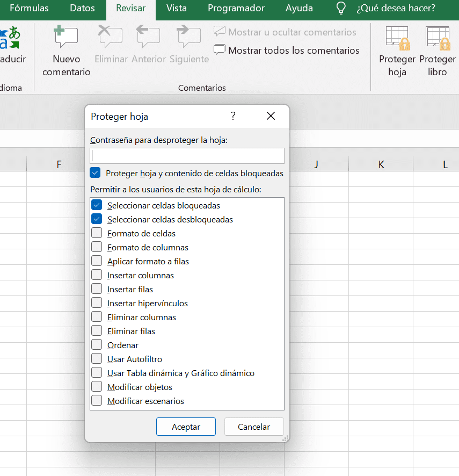This screenshot has width=459, height=476.
Task: Uncheck Seleccionar celdas bloqueadas
Action: coord(97,205)
